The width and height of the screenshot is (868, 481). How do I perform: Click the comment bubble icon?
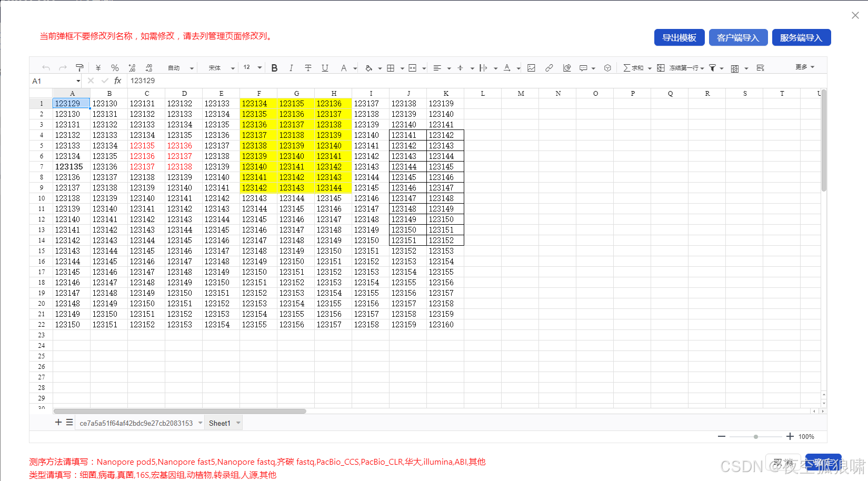[x=583, y=68]
